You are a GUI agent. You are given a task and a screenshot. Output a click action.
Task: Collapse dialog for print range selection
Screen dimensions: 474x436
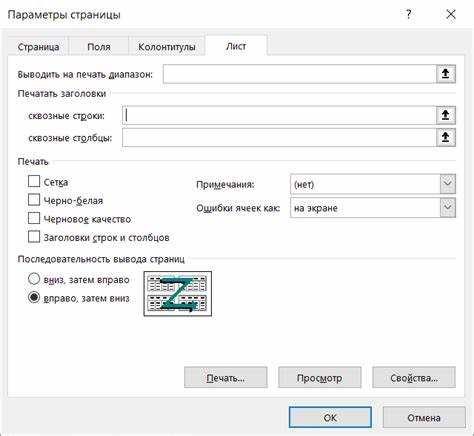pyautogui.click(x=446, y=74)
